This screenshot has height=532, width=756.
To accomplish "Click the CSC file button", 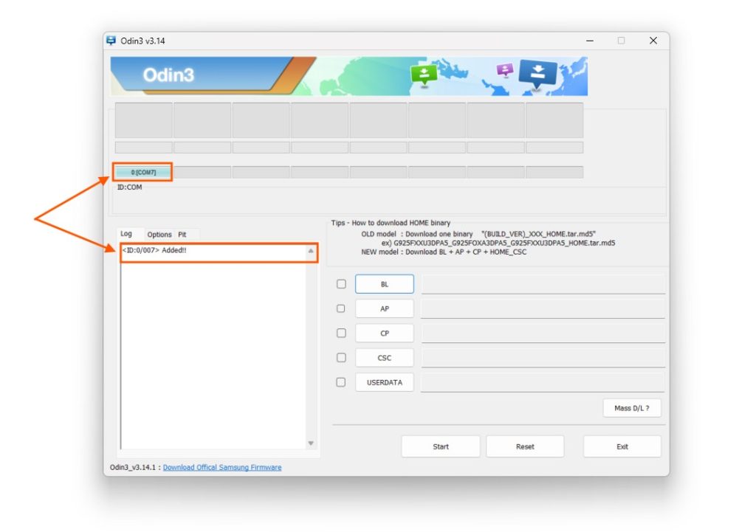I will pyautogui.click(x=384, y=358).
